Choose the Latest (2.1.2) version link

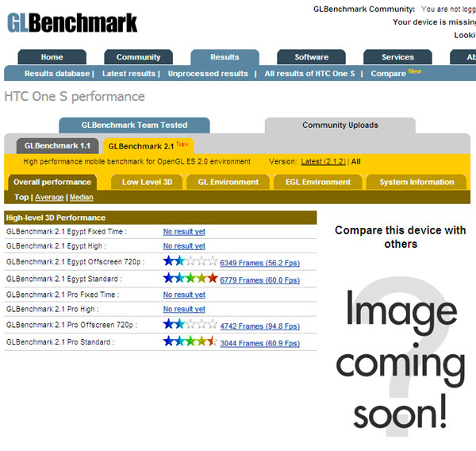(324, 162)
